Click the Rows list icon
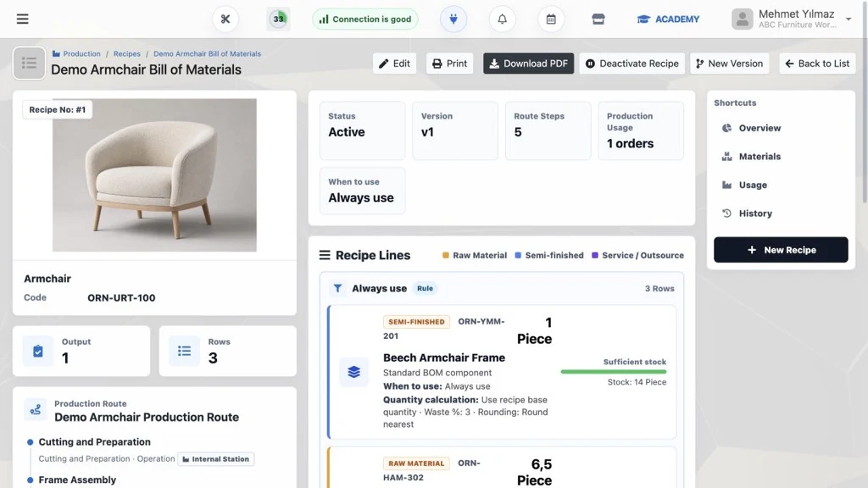868x488 pixels. (184, 351)
